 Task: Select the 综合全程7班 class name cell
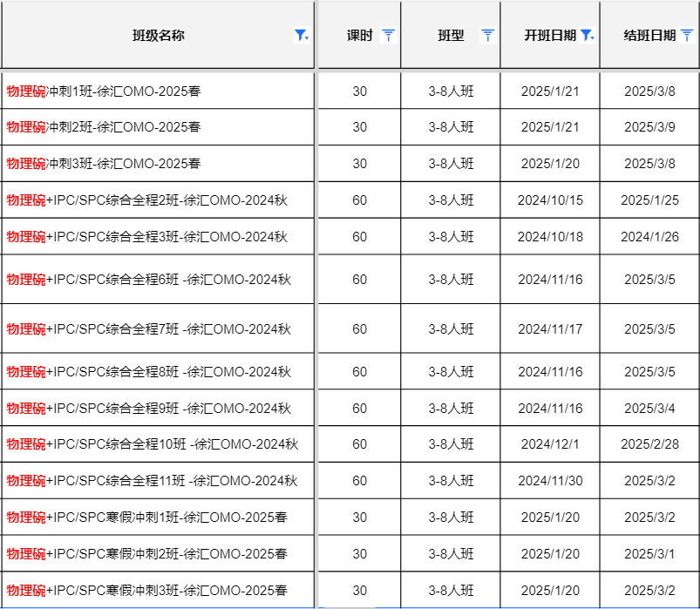click(x=148, y=328)
